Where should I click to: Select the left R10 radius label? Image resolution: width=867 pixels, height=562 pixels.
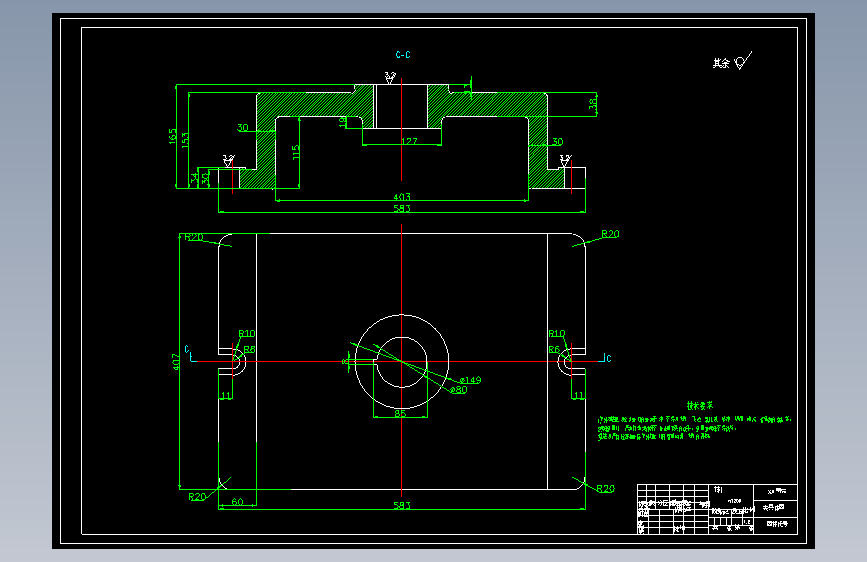[x=247, y=334]
